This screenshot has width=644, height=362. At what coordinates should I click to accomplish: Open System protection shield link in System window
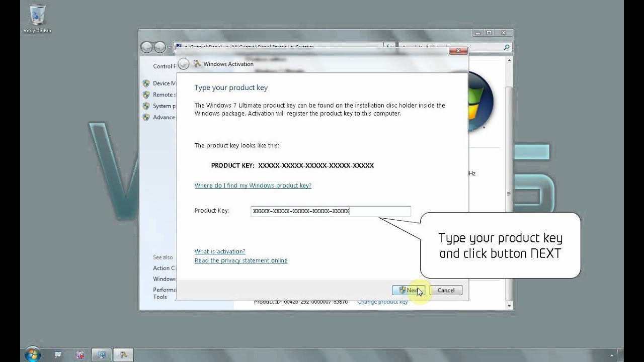pyautogui.click(x=165, y=106)
